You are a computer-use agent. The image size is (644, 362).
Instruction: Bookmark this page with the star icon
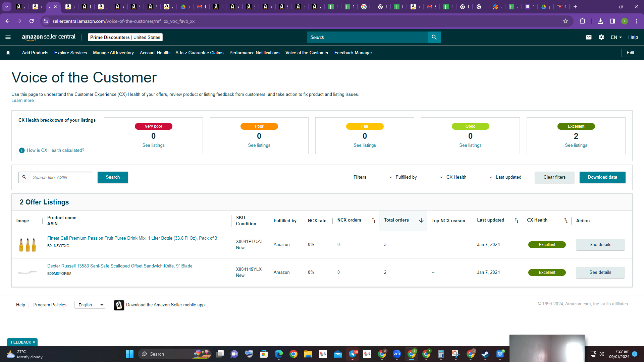point(566,21)
